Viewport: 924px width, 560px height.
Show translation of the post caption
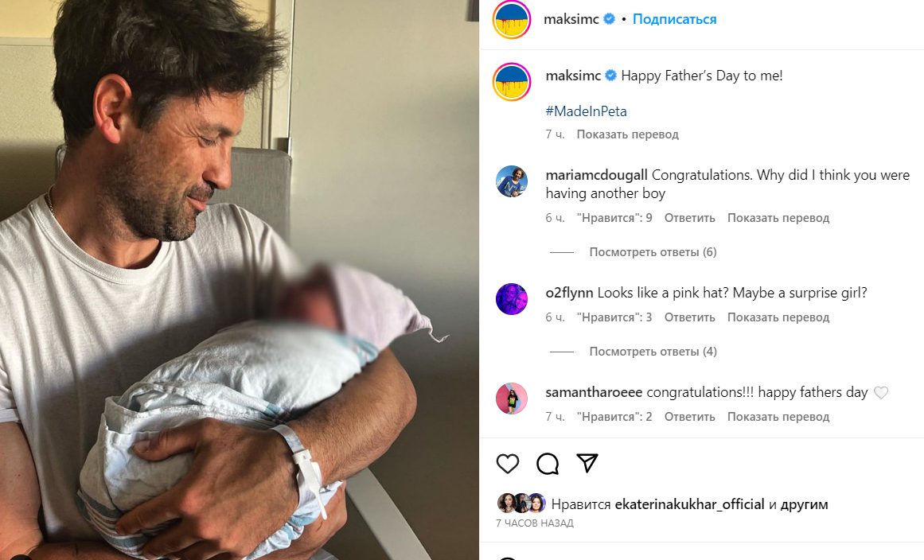[x=628, y=134]
